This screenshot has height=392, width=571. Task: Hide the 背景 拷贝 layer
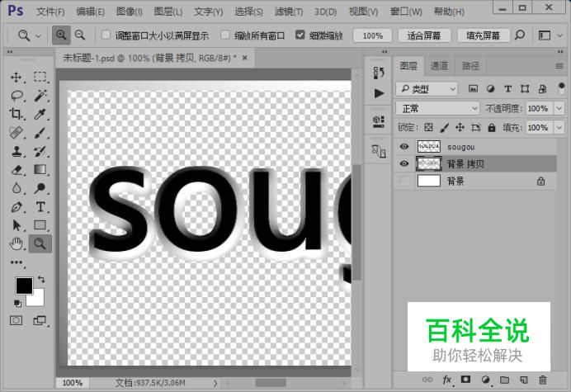pyautogui.click(x=403, y=163)
